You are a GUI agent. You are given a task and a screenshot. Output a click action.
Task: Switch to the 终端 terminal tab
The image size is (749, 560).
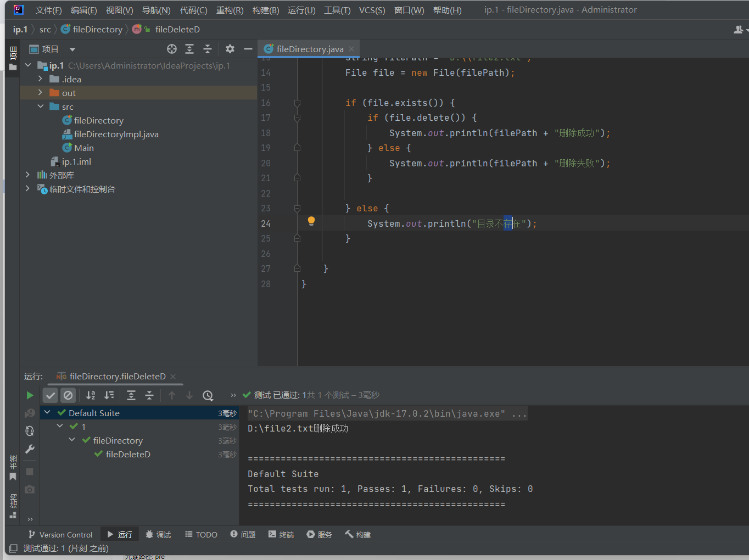281,534
